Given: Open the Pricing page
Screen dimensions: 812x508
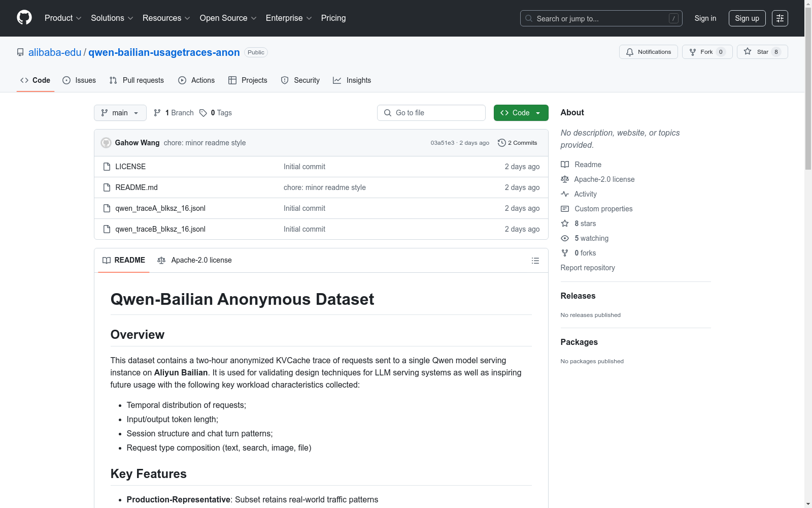Looking at the screenshot, I should pyautogui.click(x=333, y=18).
